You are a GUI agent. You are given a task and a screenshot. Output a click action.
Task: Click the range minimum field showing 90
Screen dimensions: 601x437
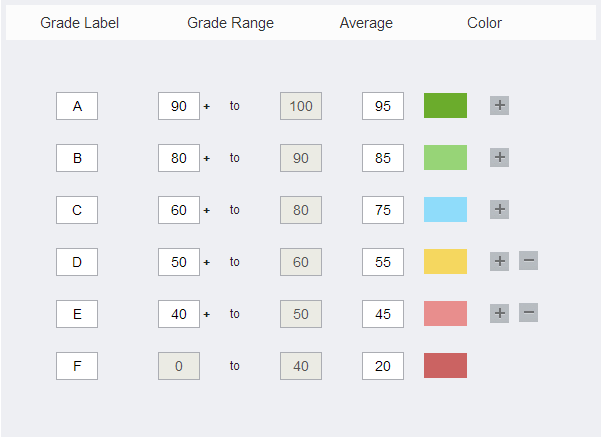179,106
